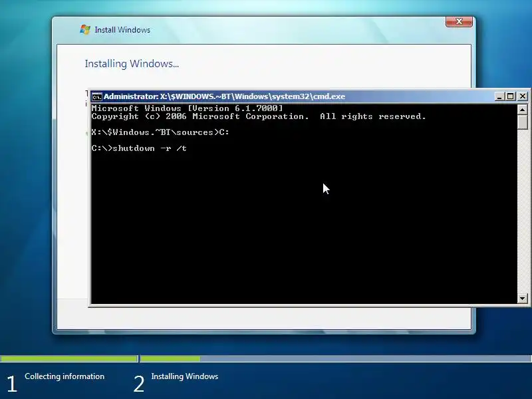
Task: Click the Administrator cmd.exe title bar text
Action: 224,96
